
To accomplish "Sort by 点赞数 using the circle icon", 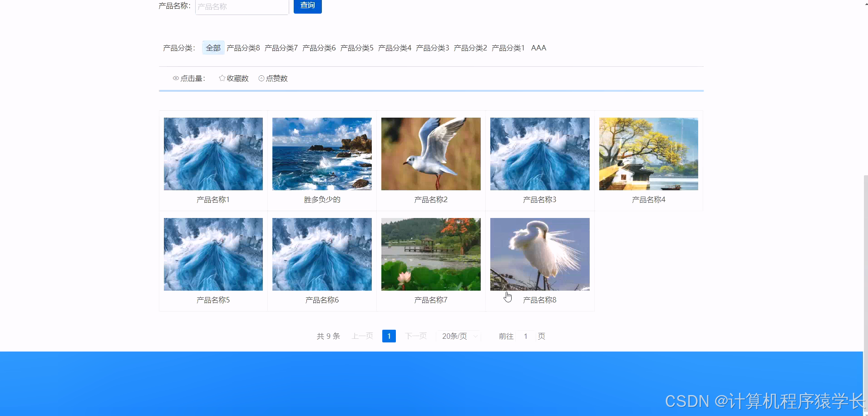I will pos(272,78).
